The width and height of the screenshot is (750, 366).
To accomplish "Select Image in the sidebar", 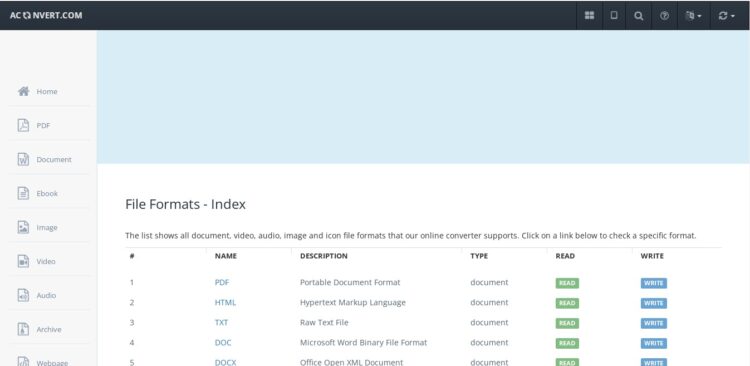I will point(47,227).
